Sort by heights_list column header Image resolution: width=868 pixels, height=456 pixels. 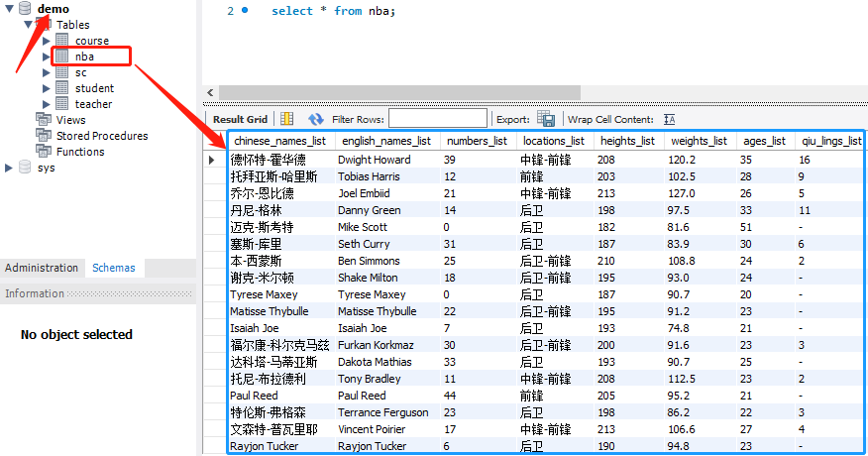coord(628,142)
